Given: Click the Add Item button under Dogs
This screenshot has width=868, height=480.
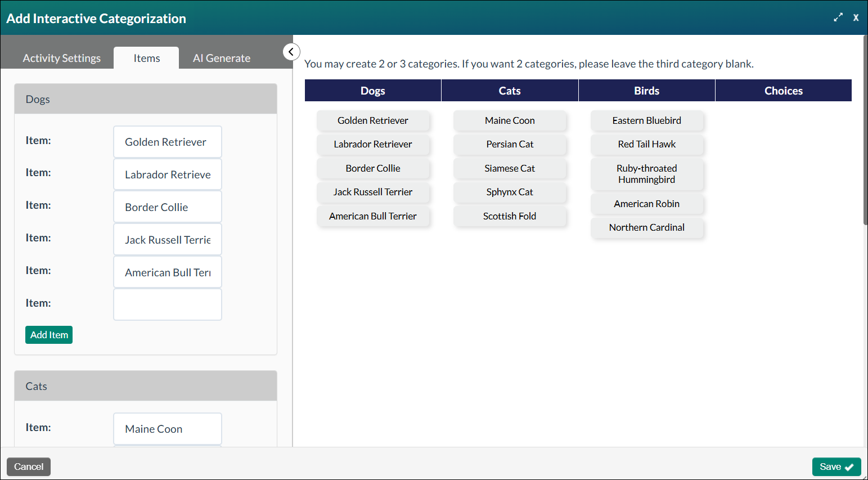Looking at the screenshot, I should pos(48,334).
